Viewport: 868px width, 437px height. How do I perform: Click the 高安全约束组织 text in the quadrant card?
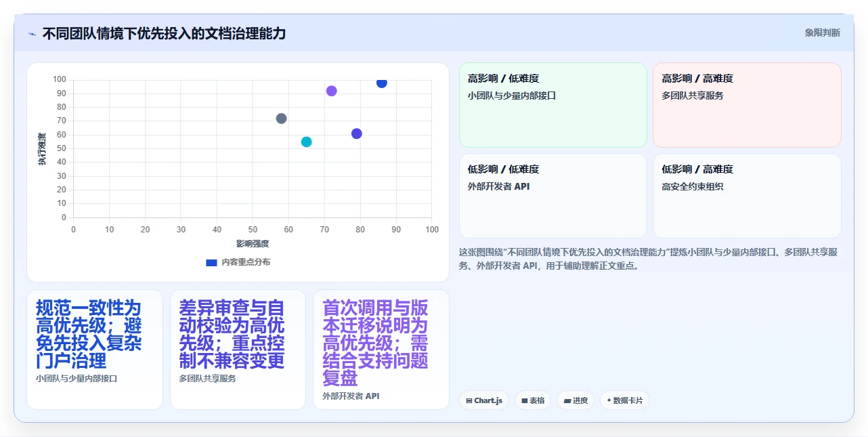point(693,186)
